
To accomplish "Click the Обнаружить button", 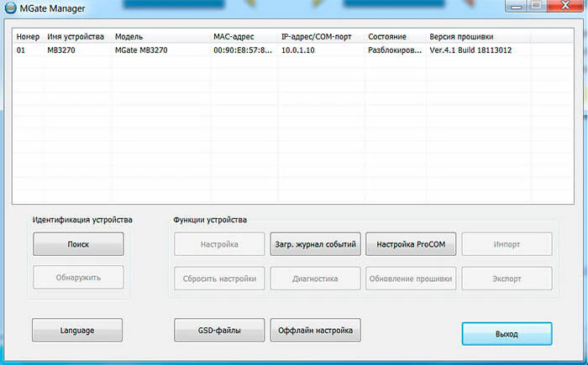I will 78,278.
